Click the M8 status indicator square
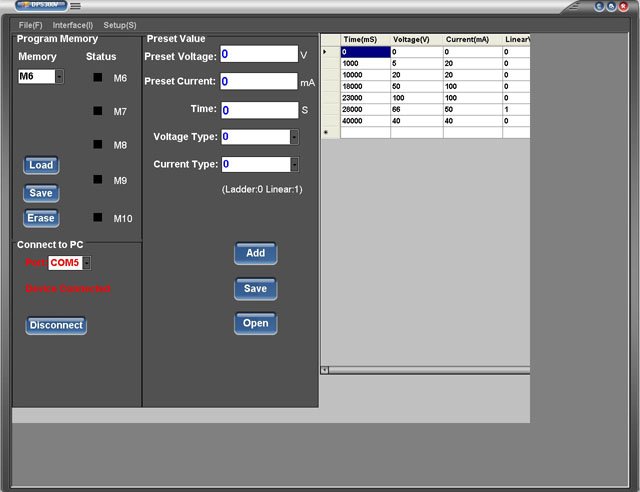The height and width of the screenshot is (492, 640). point(98,145)
